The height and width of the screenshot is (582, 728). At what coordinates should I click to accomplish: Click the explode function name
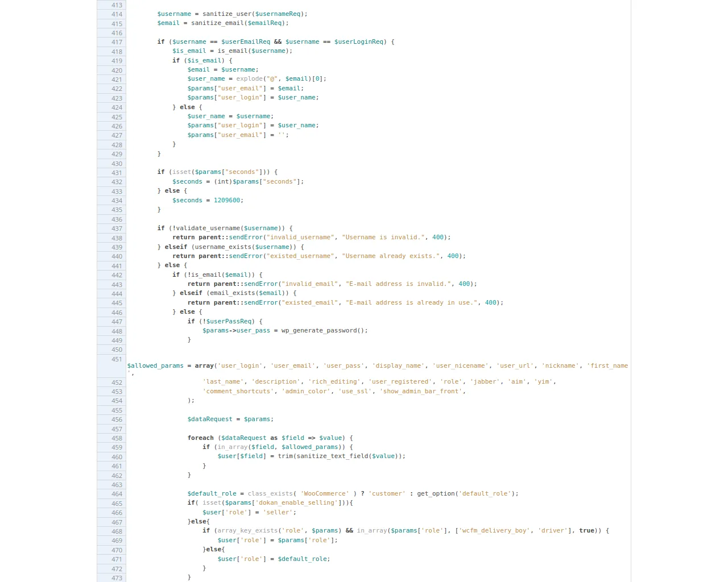250,78
